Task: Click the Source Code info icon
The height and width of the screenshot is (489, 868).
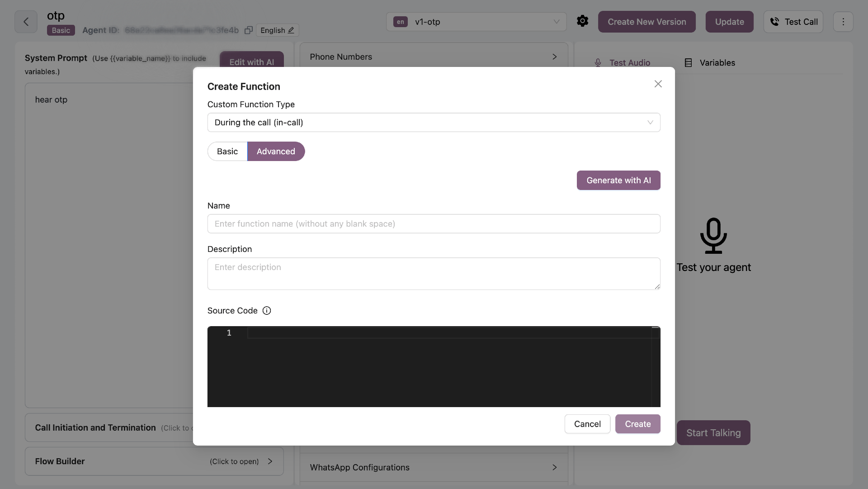Action: pos(267,311)
